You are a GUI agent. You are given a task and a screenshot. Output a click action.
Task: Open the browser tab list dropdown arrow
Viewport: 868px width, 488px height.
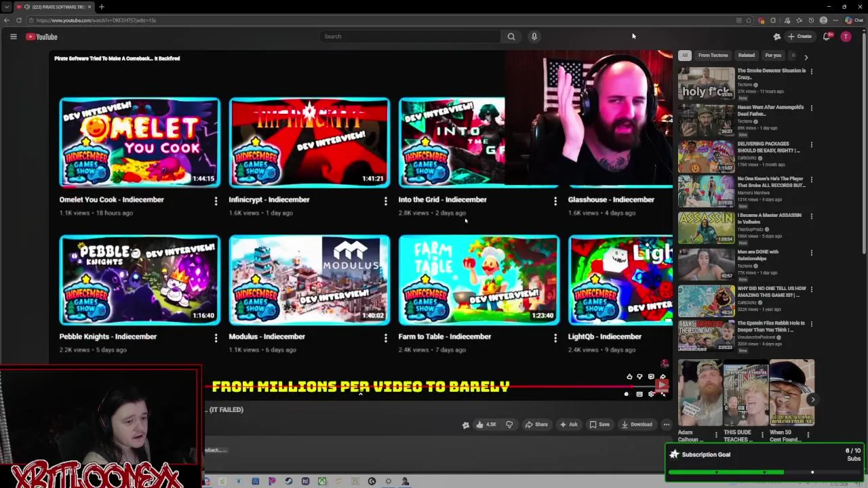6,7
